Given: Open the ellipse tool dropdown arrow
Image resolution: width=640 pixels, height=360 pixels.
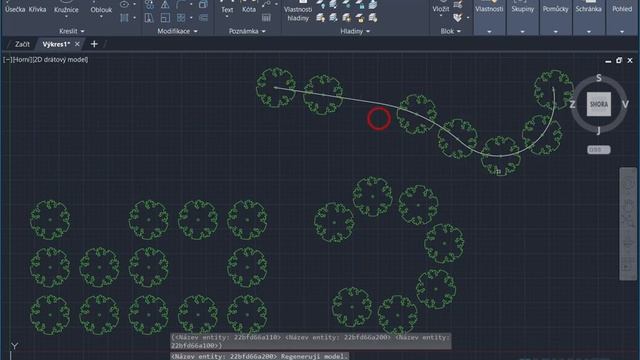Looking at the screenshot, I should [x=135, y=4].
